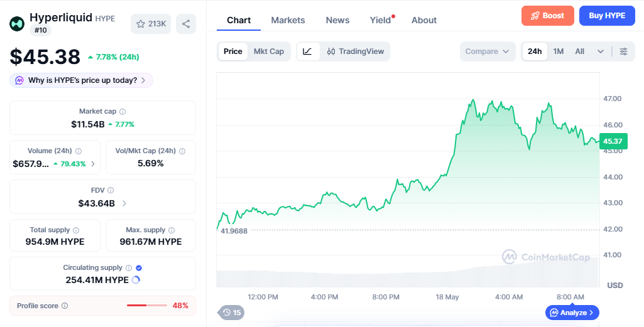Open the Chart tab
This screenshot has width=644, height=327.
pyautogui.click(x=239, y=20)
